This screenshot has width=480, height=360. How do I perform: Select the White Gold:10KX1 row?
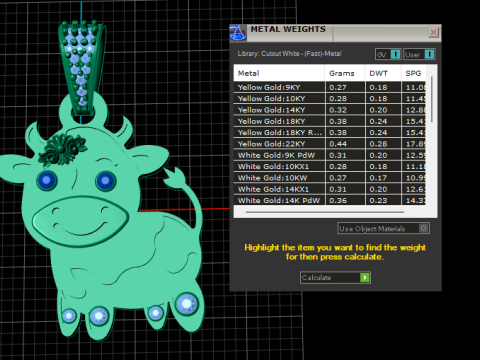click(330, 167)
